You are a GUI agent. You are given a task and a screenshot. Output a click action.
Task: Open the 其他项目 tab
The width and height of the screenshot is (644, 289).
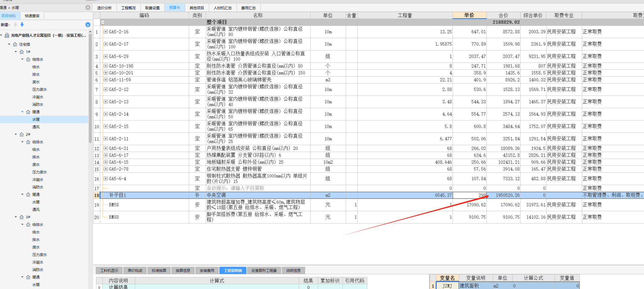(x=197, y=8)
